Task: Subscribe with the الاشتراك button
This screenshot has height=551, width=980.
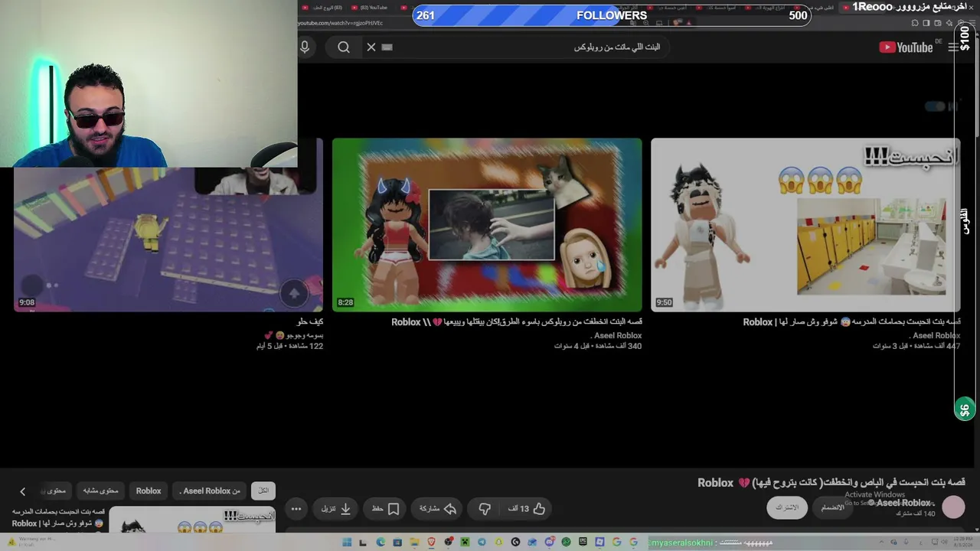Action: click(787, 507)
